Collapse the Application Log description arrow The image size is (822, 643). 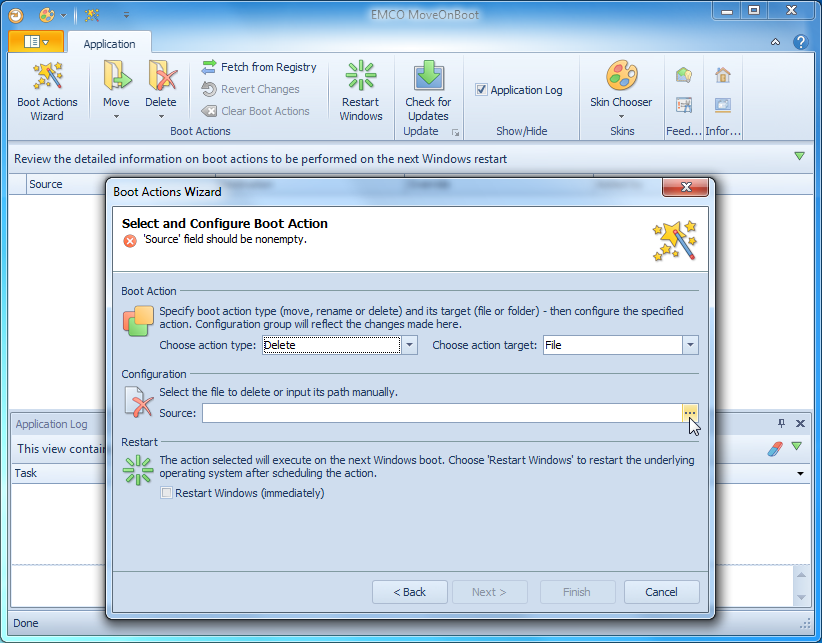click(797, 446)
